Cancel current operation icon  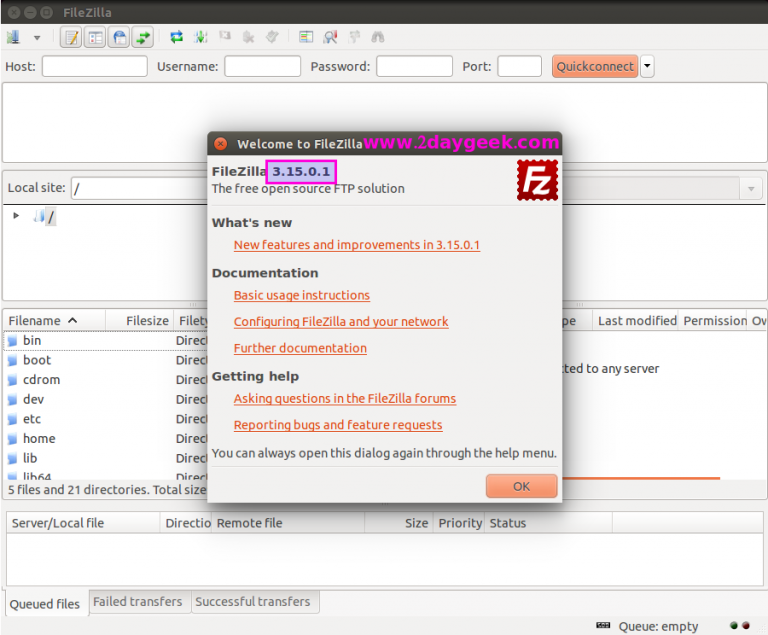coord(225,36)
